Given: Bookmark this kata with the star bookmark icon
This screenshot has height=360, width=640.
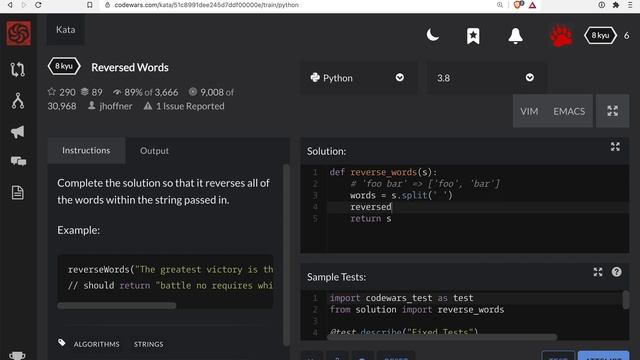Looking at the screenshot, I should tap(473, 36).
